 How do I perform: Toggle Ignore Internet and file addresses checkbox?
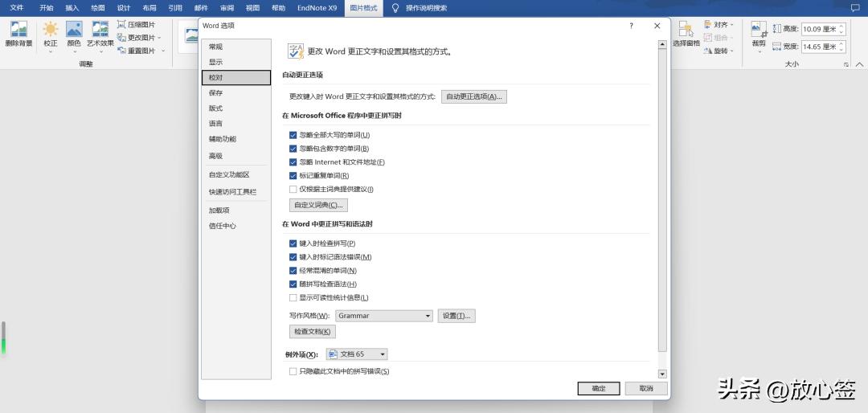click(293, 162)
